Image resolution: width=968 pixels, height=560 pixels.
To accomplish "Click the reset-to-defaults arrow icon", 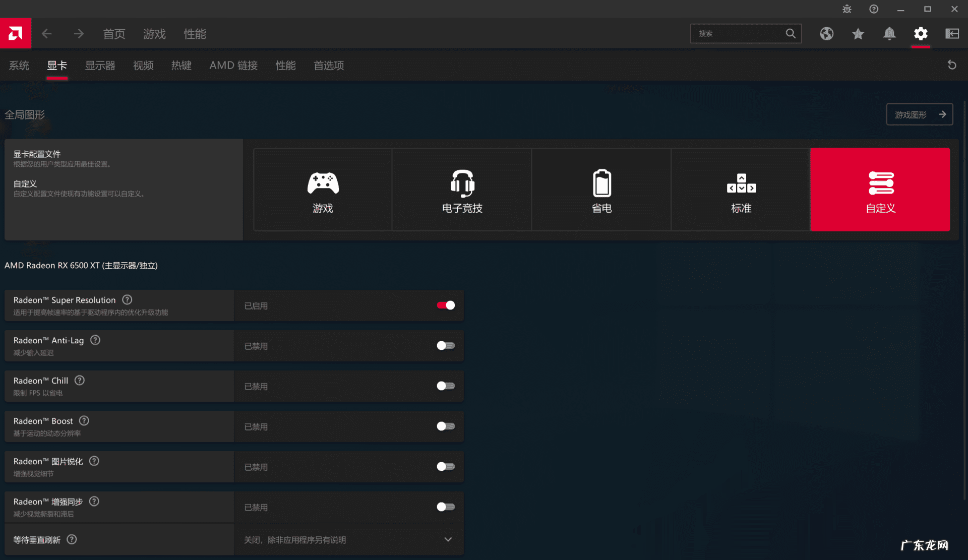I will [x=952, y=65].
